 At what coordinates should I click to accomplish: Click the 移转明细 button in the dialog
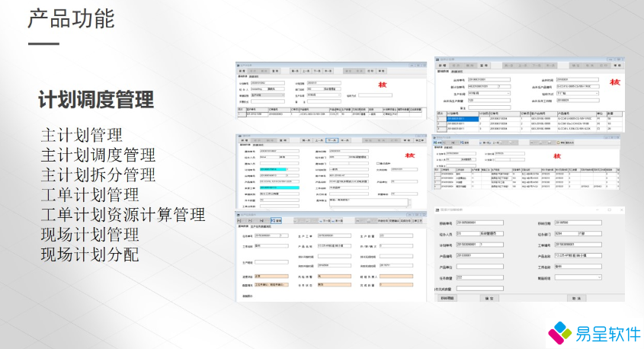[x=447, y=298]
